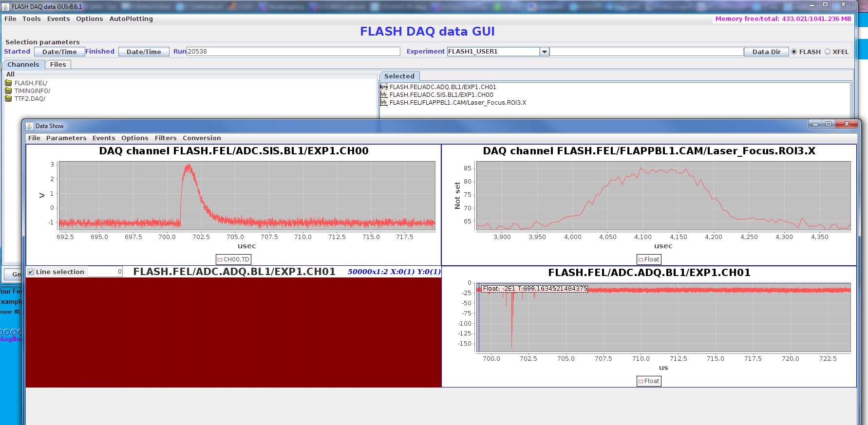Screen dimensions: 868x425
Task: Open Events menu in Data Show
Action: (x=104, y=138)
